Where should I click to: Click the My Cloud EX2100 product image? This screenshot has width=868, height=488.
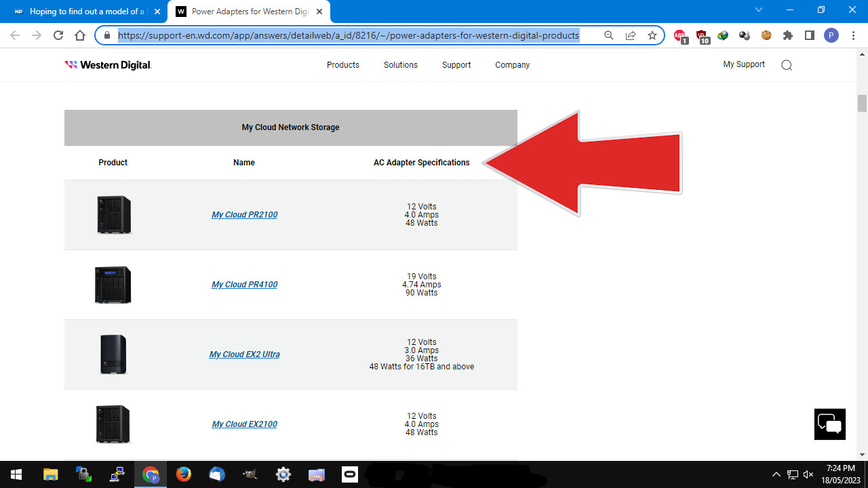point(113,424)
